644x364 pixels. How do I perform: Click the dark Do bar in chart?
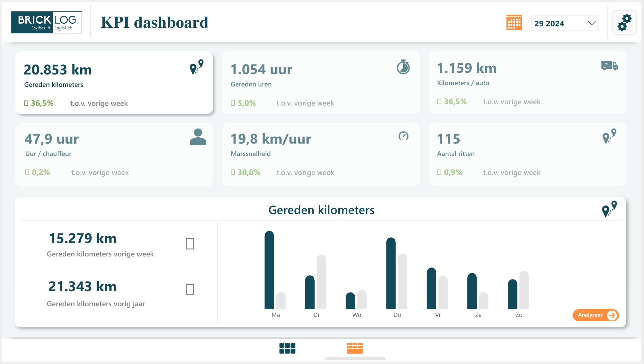[x=391, y=273]
